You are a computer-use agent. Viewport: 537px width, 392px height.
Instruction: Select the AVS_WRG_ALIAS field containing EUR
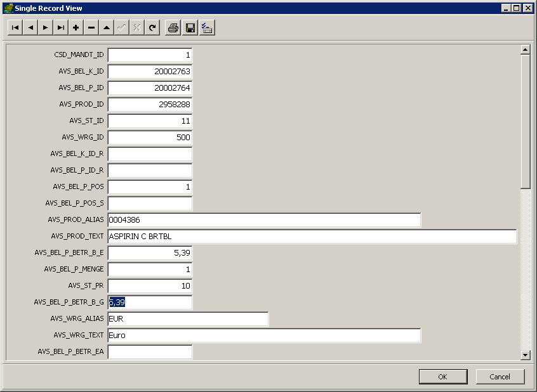point(188,319)
